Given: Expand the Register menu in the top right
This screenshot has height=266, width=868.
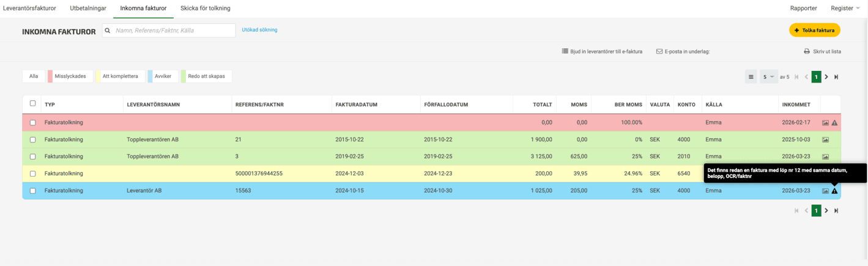Looking at the screenshot, I should [x=845, y=9].
